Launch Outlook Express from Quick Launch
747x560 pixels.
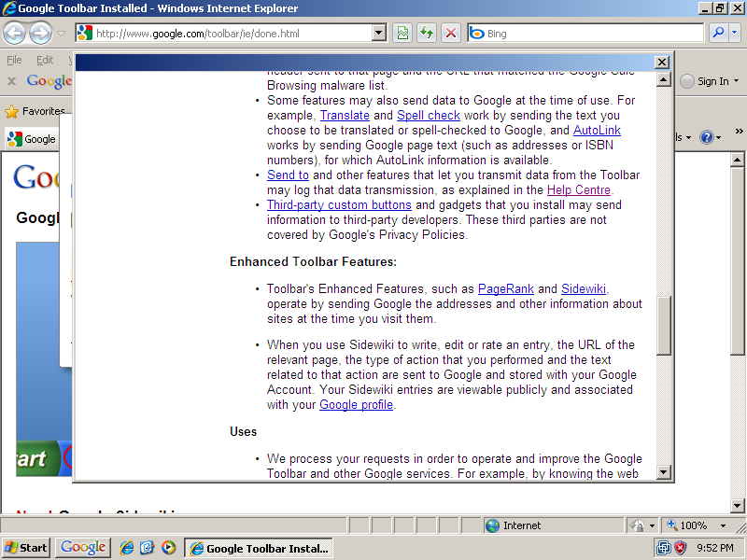tap(148, 548)
